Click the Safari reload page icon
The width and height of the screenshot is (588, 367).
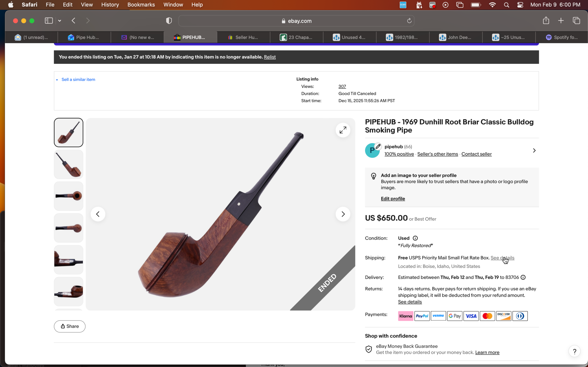(x=409, y=21)
